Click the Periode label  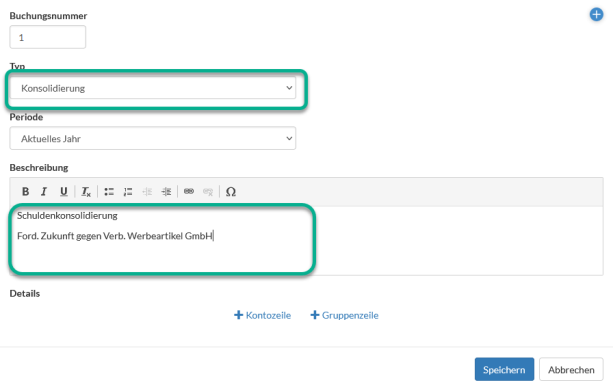click(x=26, y=117)
